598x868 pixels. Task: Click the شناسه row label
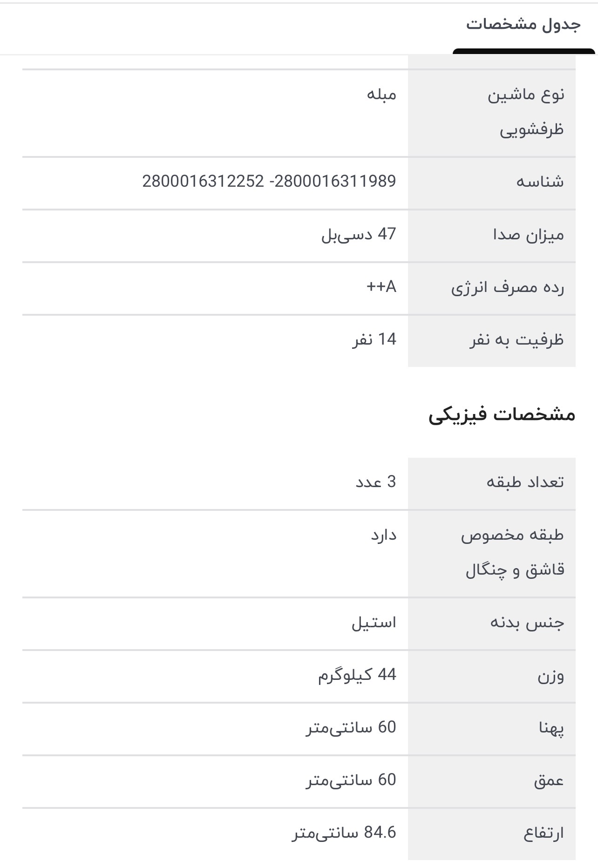point(540,182)
